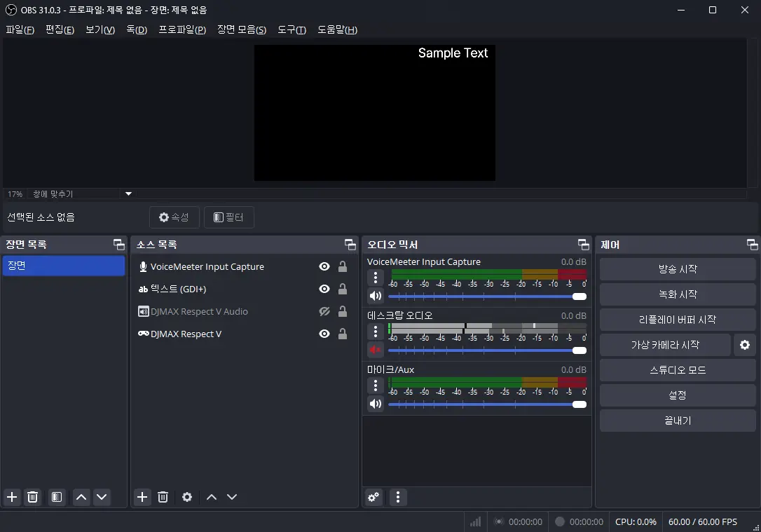761x532 pixels.
Task: Open the 파일 menu
Action: pos(20,29)
